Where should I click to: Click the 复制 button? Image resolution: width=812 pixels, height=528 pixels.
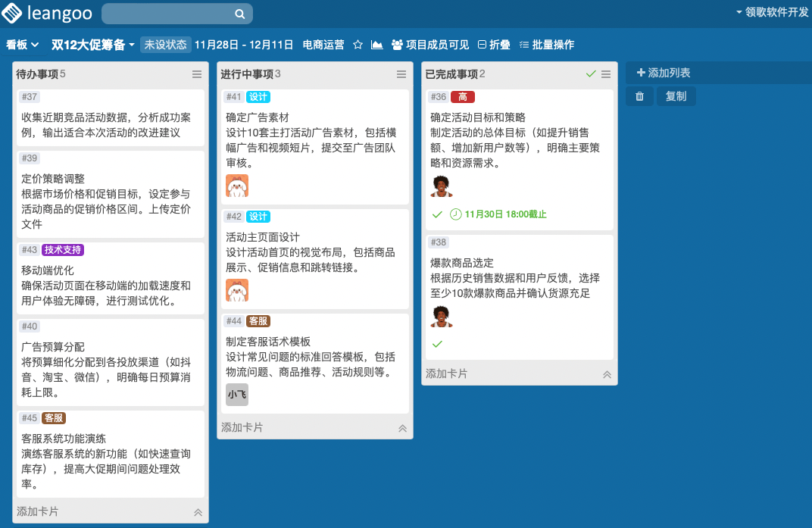pyautogui.click(x=676, y=96)
